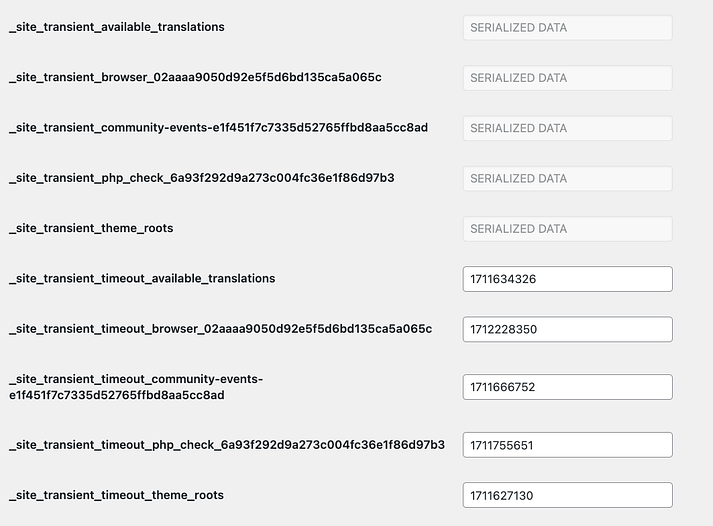The width and height of the screenshot is (713, 526).
Task: Click the _site_transient_browser_02aaaa9050d92e5f5d6bd135ca5a065c label
Action: click(x=195, y=77)
